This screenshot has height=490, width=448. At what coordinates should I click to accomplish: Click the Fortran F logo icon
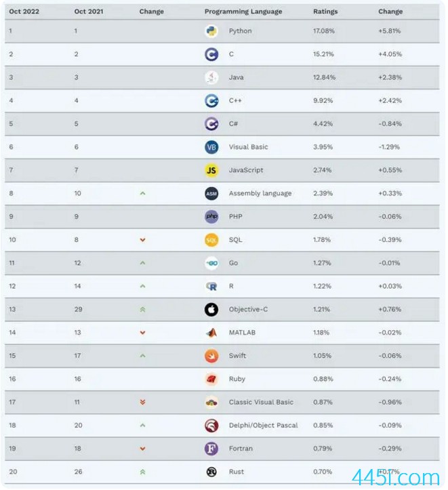click(211, 449)
